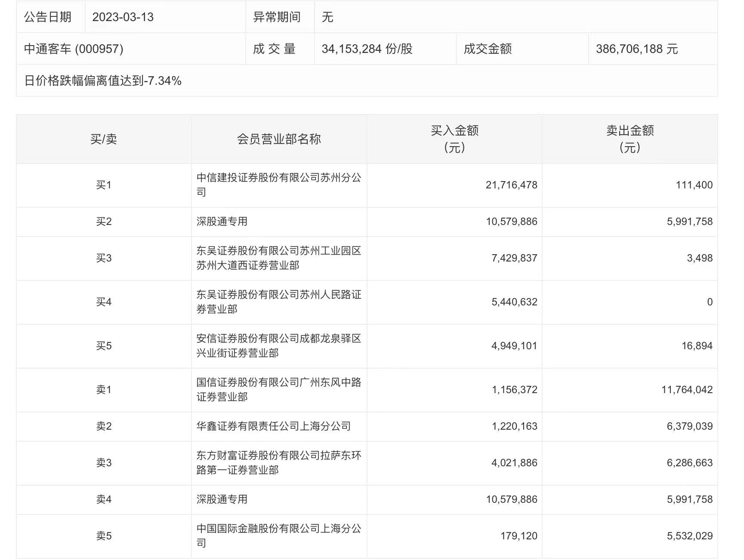The image size is (744, 560).
Task: Click 深股通专用 in the 卖4 row
Action: pos(222,499)
